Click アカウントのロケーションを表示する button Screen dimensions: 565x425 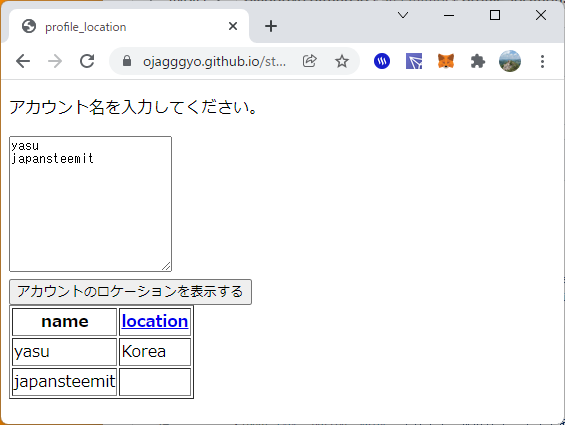click(x=130, y=292)
